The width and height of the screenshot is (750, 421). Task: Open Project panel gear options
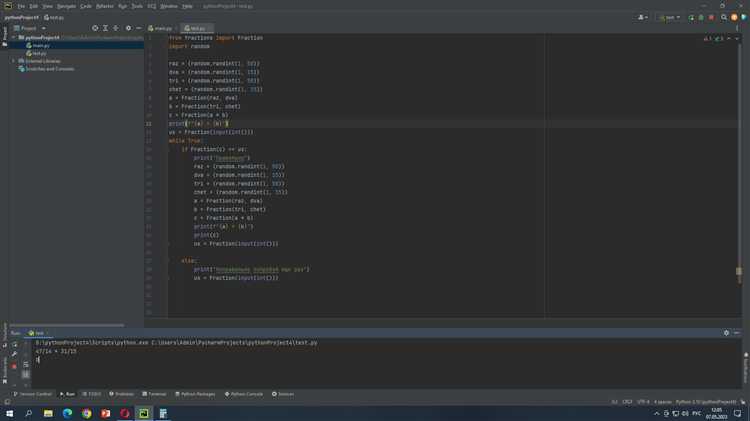tap(128, 28)
